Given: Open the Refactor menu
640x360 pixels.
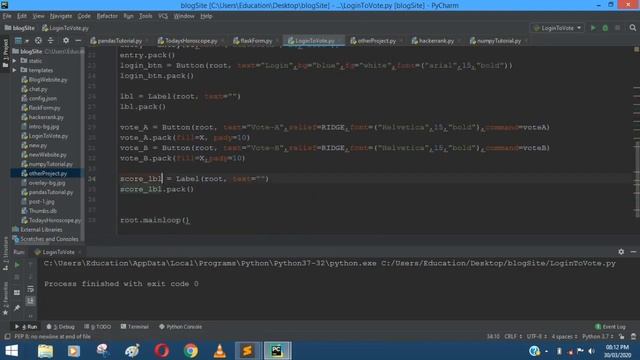Looking at the screenshot, I should pyautogui.click(x=107, y=16).
